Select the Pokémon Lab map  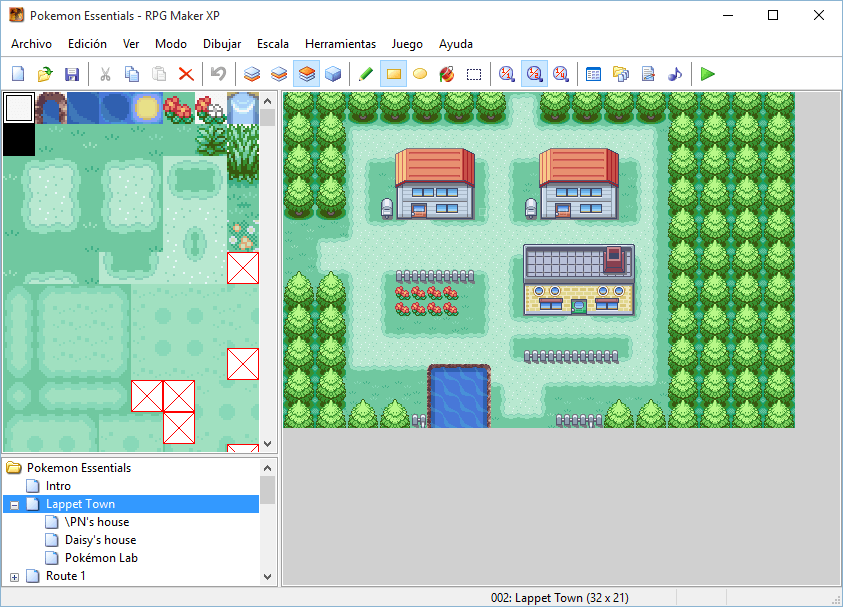(101, 558)
